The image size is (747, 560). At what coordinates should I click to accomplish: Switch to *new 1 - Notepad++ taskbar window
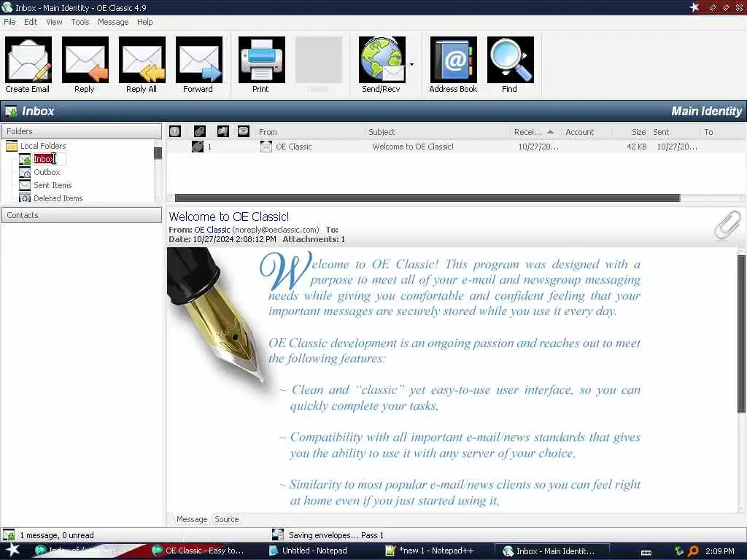point(430,551)
